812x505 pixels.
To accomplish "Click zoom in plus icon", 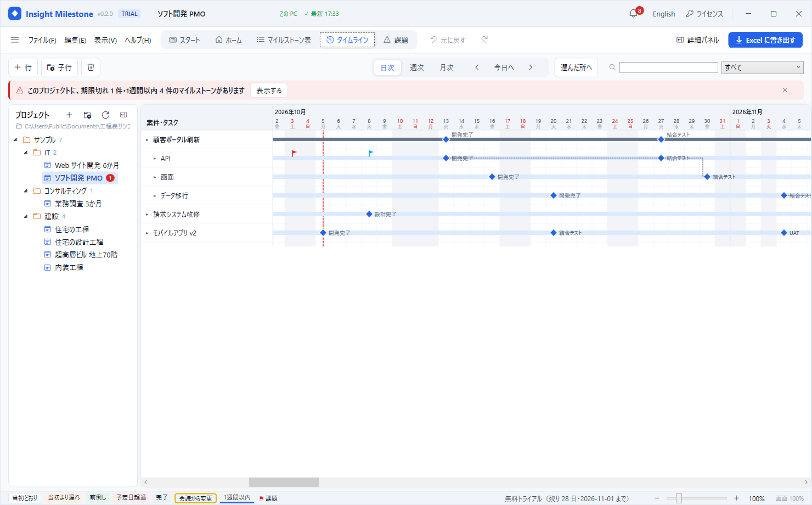I will (x=736, y=498).
